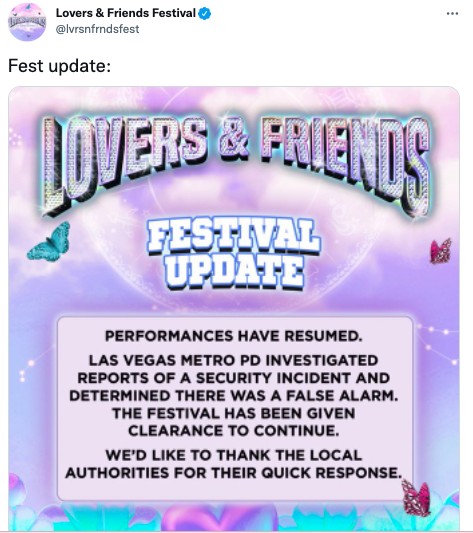Click the pink butterfly at the announcement box corner

[417, 497]
